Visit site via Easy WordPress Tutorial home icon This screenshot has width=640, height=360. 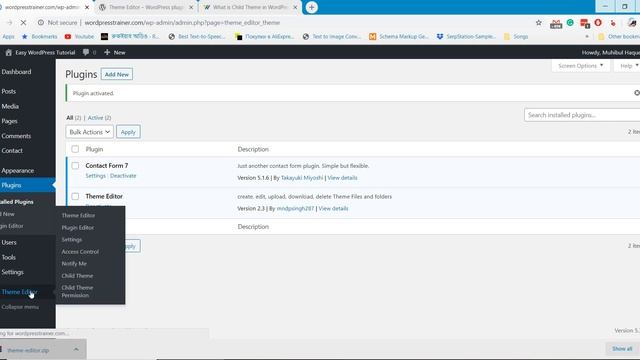tap(40, 52)
